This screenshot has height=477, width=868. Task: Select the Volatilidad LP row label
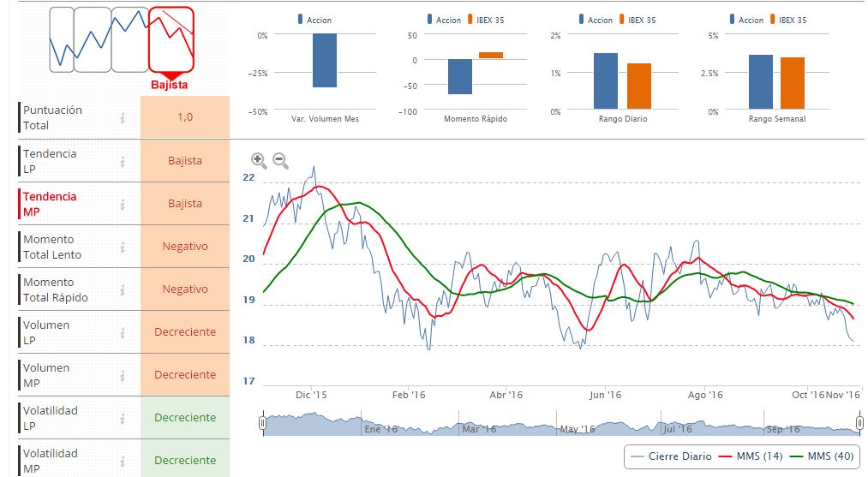pyautogui.click(x=50, y=418)
